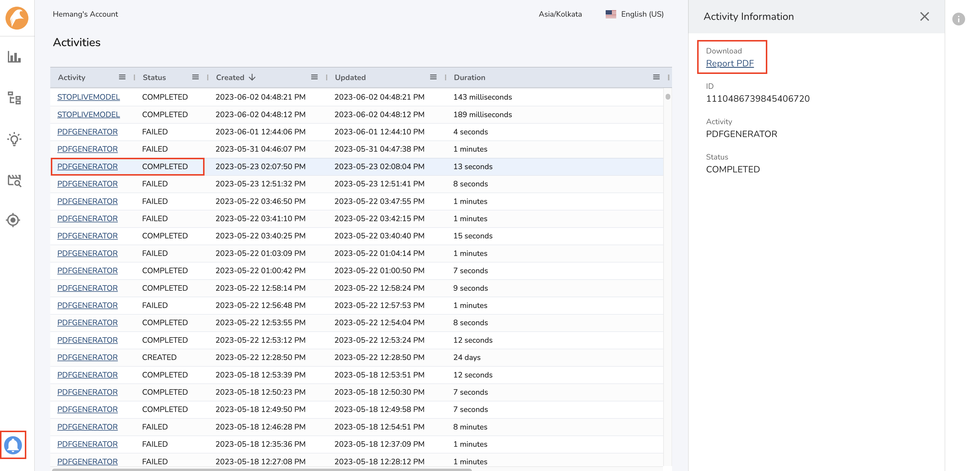Screen dimensions: 980x471
Task: Open PDFGENERATOR created 2023-05-18 12:27:08 PM
Action: pyautogui.click(x=87, y=461)
